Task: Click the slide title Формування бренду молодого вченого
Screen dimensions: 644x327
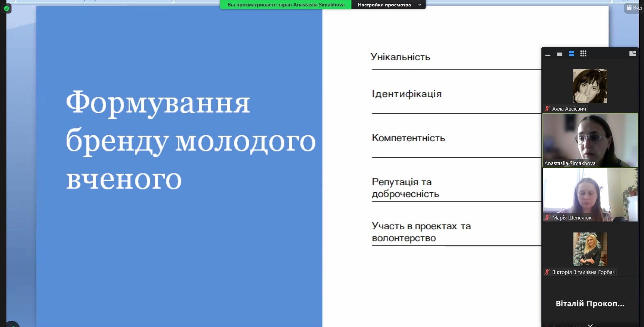Action: (191, 140)
